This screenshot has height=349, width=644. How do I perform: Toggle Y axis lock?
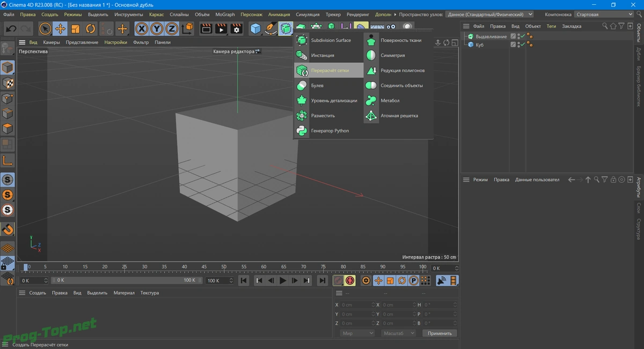[x=157, y=28]
